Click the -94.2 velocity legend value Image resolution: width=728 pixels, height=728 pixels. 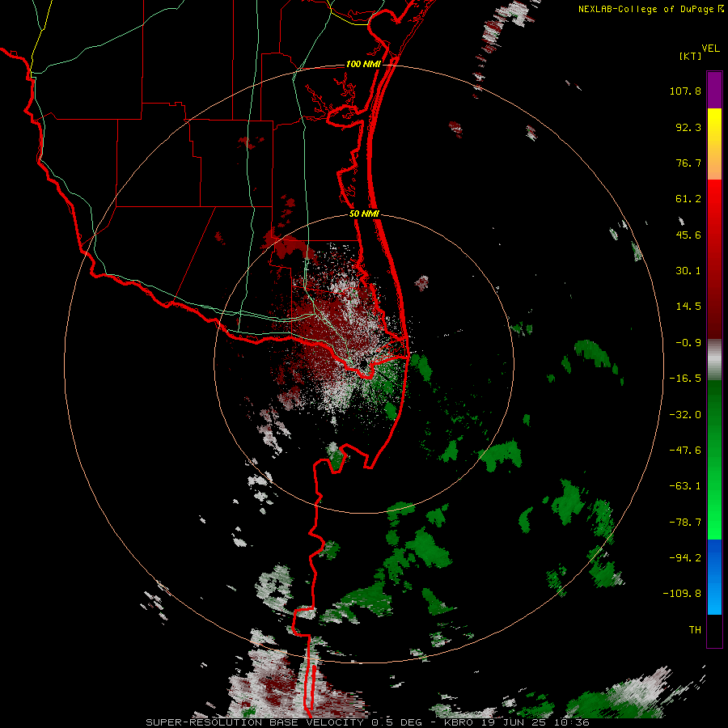(685, 558)
